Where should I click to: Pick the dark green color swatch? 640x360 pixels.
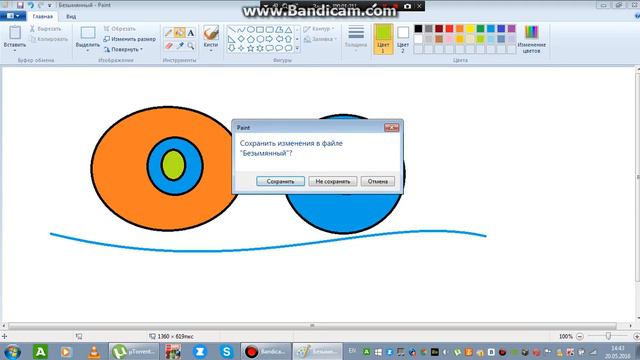point(480,28)
